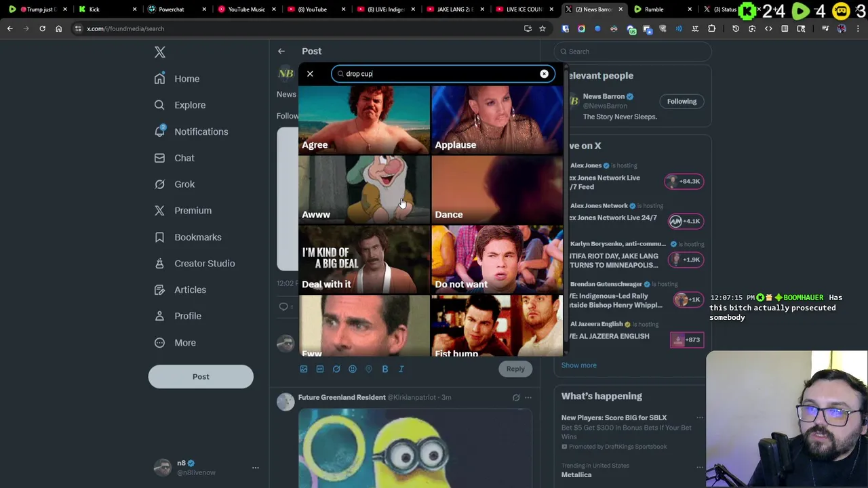Click the browser back arrow
The height and width of the screenshot is (488, 868).
[9, 28]
